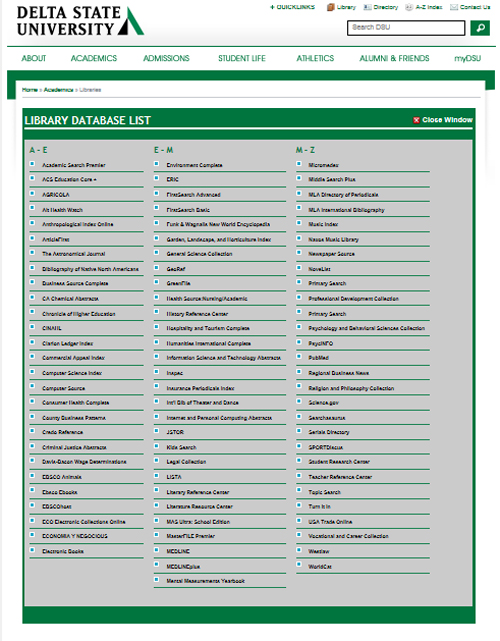Click the bullet icon beside Micromedex
This screenshot has height=641, width=500.
(x=299, y=164)
